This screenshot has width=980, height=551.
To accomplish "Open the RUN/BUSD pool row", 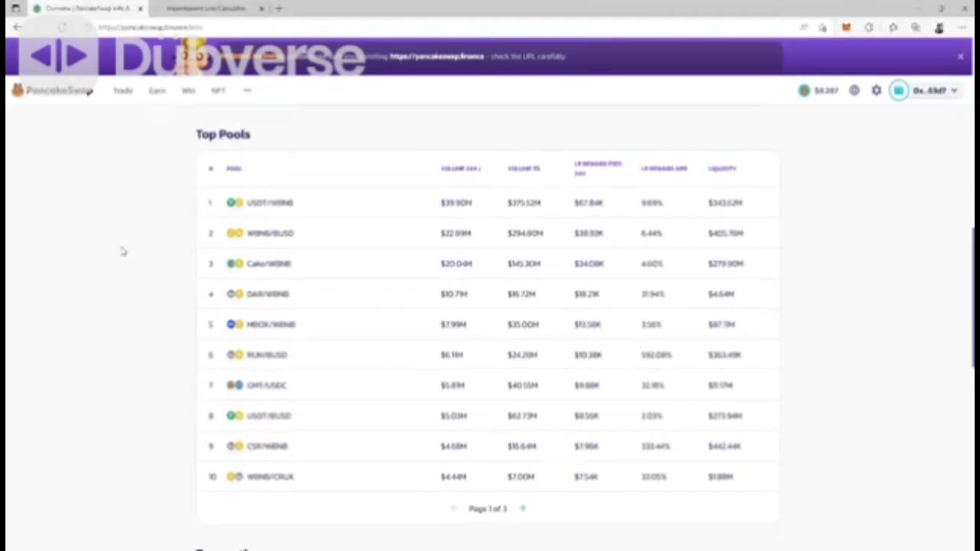I will click(x=487, y=354).
